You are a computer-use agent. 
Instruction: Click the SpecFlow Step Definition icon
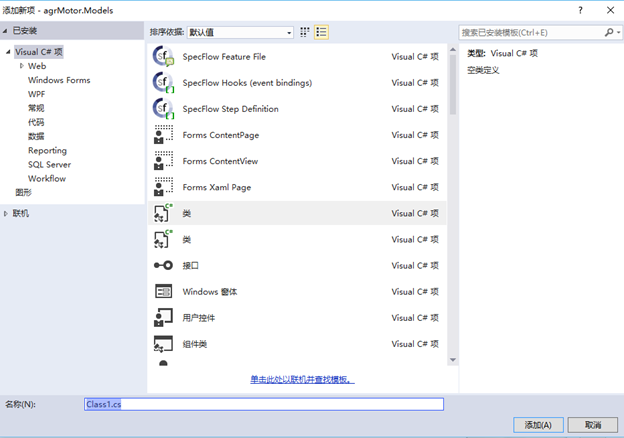(163, 109)
